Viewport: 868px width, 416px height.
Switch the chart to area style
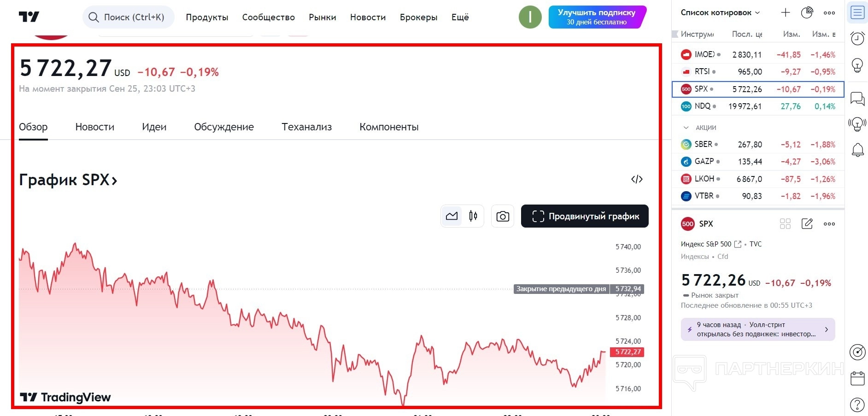(x=452, y=216)
